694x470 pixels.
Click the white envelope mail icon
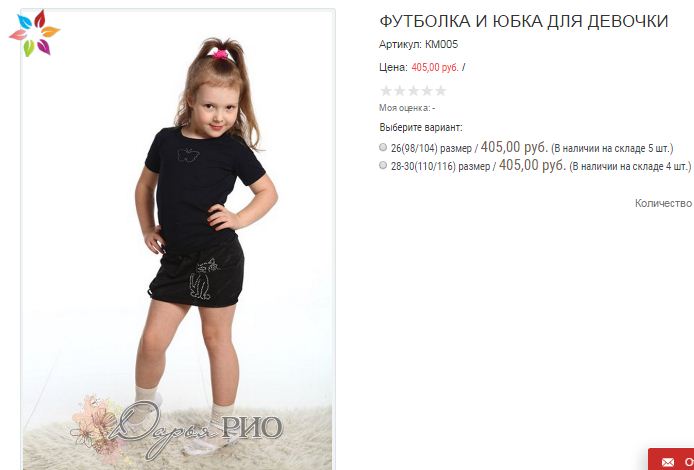(668, 462)
